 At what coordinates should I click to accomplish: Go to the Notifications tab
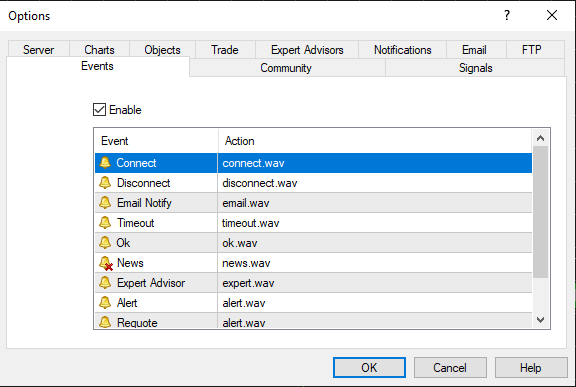click(x=403, y=50)
